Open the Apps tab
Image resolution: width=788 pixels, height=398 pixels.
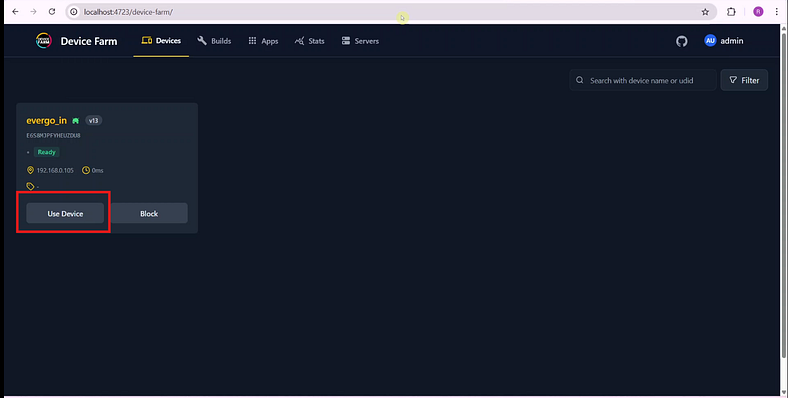263,41
